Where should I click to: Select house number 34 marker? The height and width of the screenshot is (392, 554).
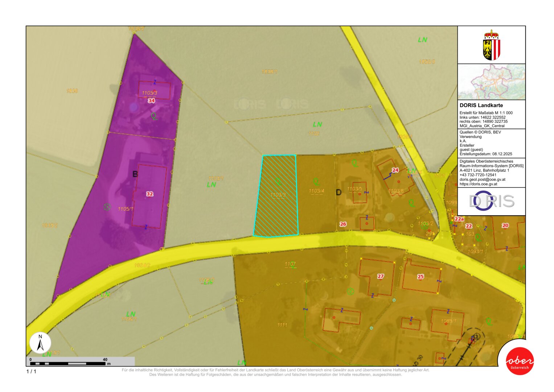coord(151,101)
